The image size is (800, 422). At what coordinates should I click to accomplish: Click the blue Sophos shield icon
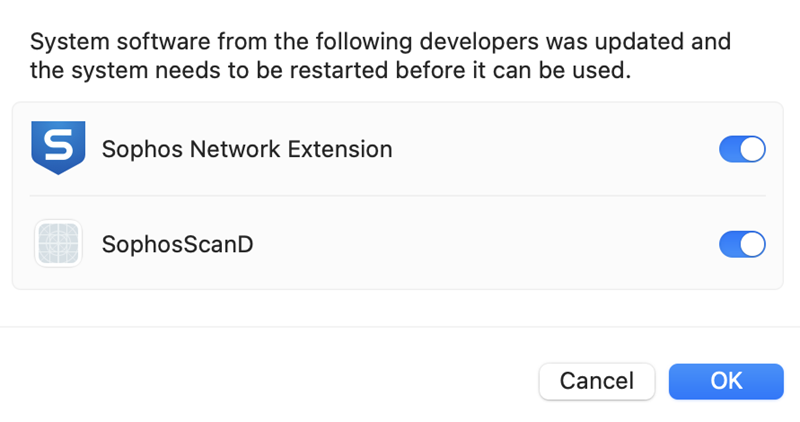point(58,148)
